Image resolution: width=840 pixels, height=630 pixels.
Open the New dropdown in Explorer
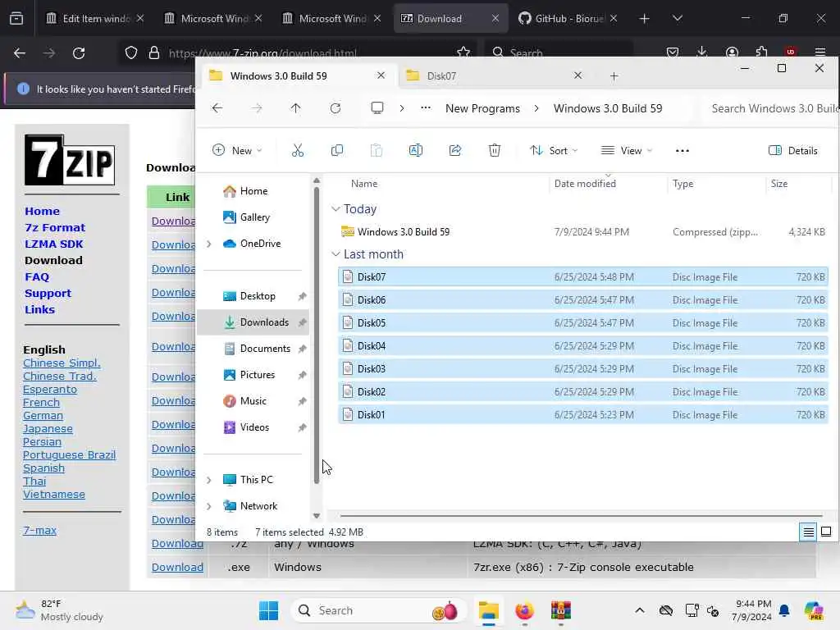pyautogui.click(x=237, y=151)
